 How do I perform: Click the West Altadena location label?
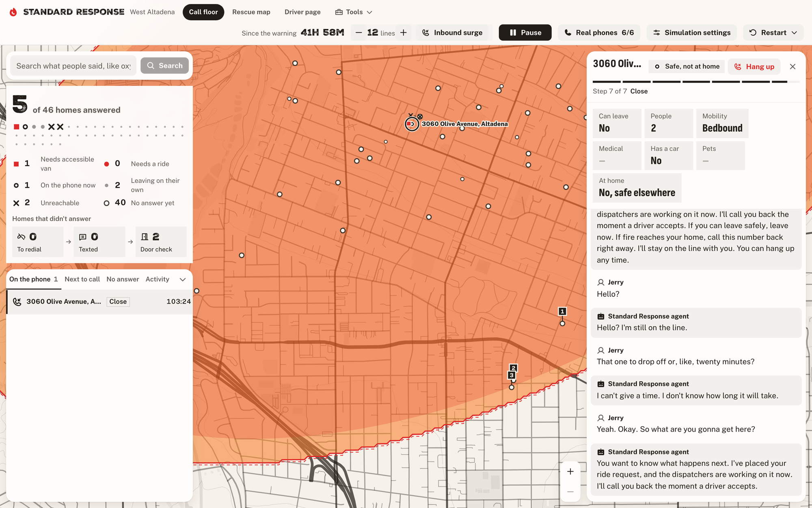(152, 12)
